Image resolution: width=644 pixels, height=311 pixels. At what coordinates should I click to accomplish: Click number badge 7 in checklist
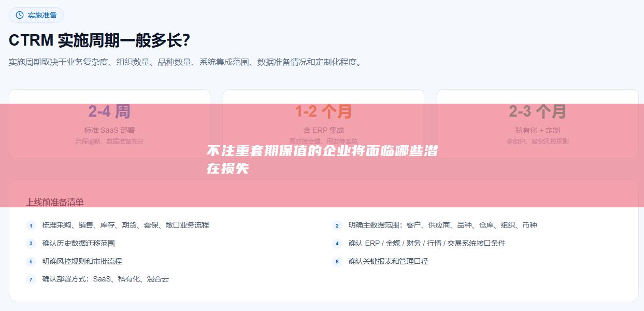31,280
